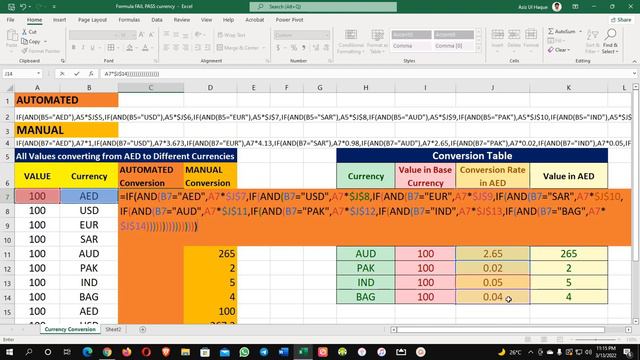Click the Clear eraser icon
This screenshot has width=640, height=360.
click(x=551, y=50)
